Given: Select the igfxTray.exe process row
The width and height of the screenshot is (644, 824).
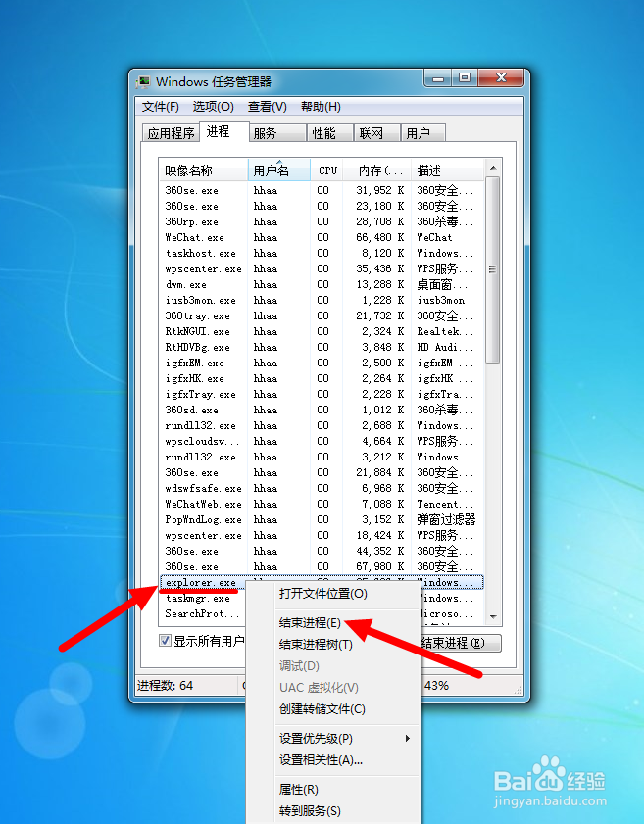Looking at the screenshot, I should tap(322, 394).
